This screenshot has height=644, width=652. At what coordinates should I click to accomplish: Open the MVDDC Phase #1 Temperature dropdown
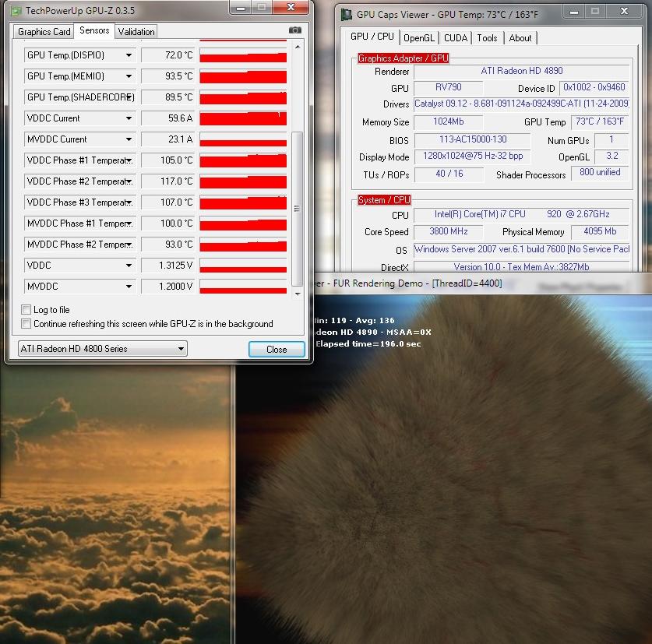coord(129,223)
